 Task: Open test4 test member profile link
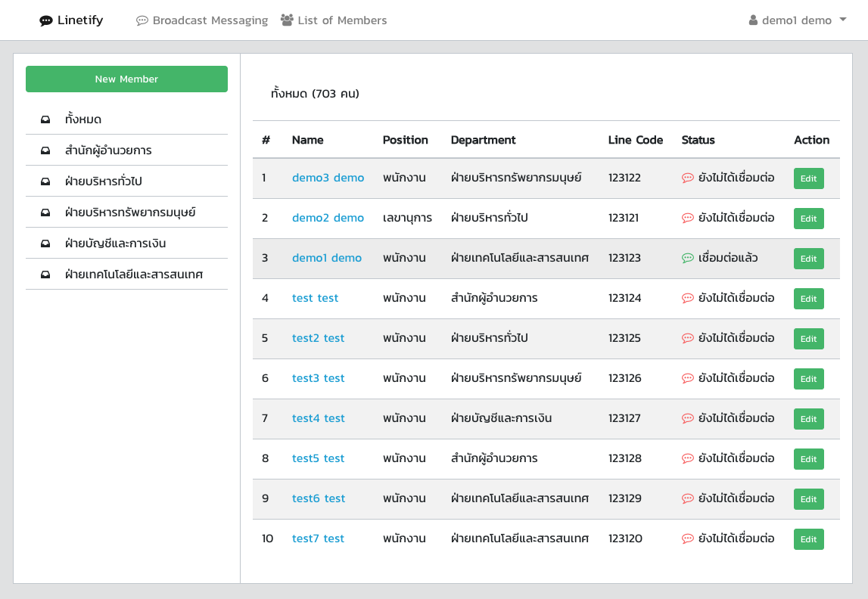(318, 419)
